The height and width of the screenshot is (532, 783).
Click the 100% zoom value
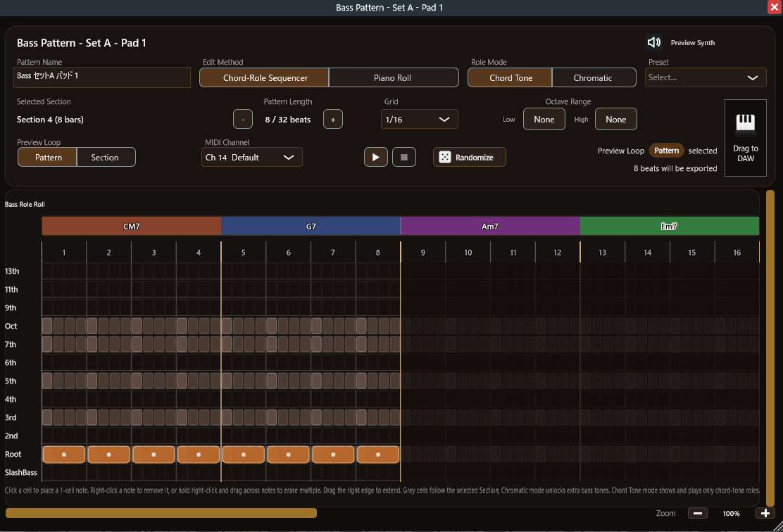coord(731,514)
